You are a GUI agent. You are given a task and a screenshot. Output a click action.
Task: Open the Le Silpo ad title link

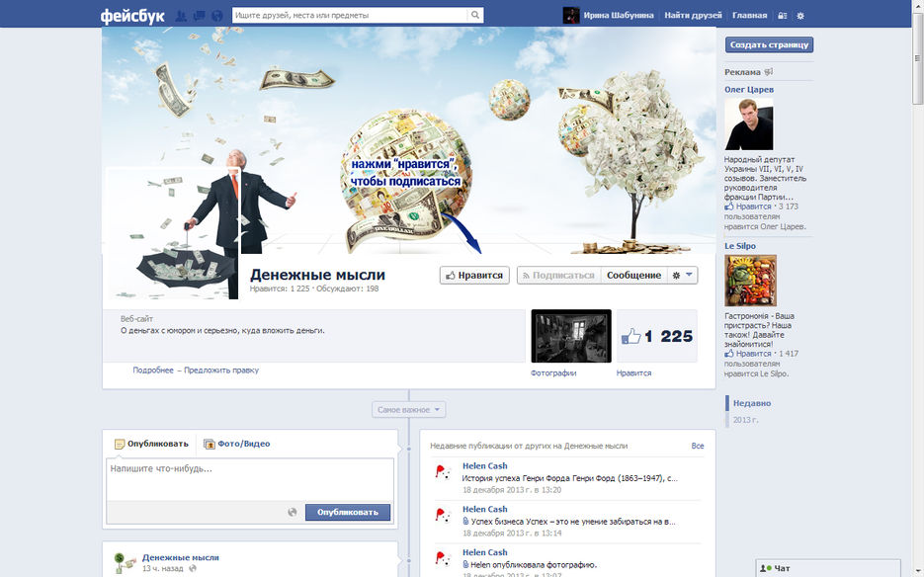click(740, 246)
